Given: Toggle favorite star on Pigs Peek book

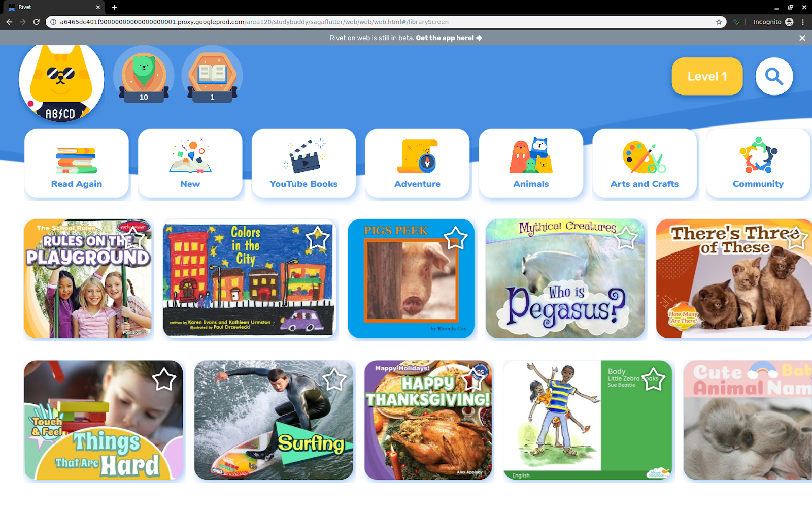Looking at the screenshot, I should 455,238.
